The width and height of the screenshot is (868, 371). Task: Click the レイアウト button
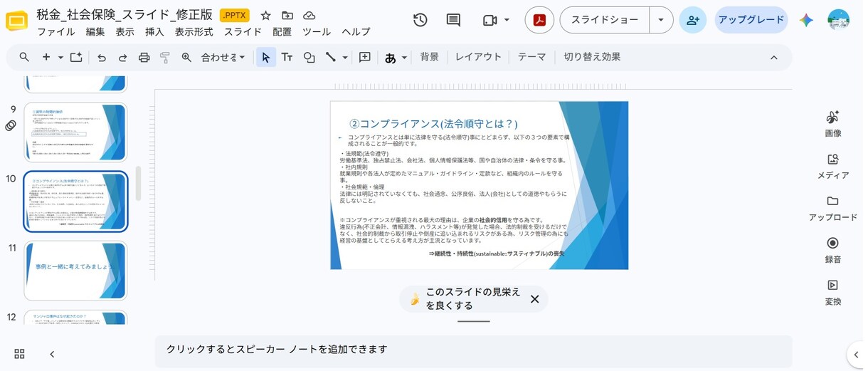tap(478, 57)
